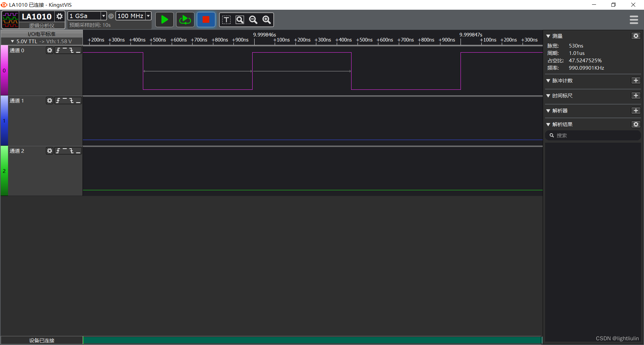Click the LA1010 device name button
The height and width of the screenshot is (345, 644).
pos(37,16)
